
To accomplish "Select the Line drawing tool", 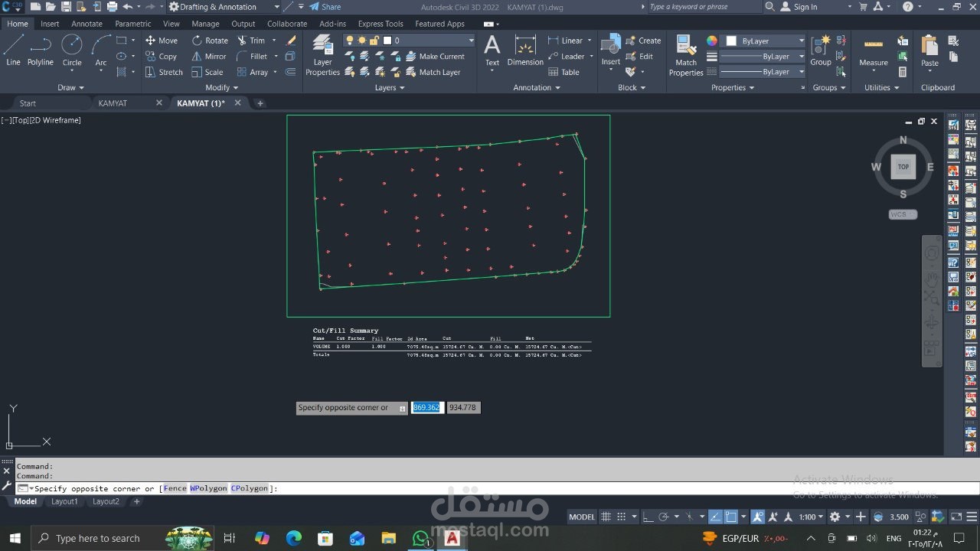I will click(x=13, y=51).
